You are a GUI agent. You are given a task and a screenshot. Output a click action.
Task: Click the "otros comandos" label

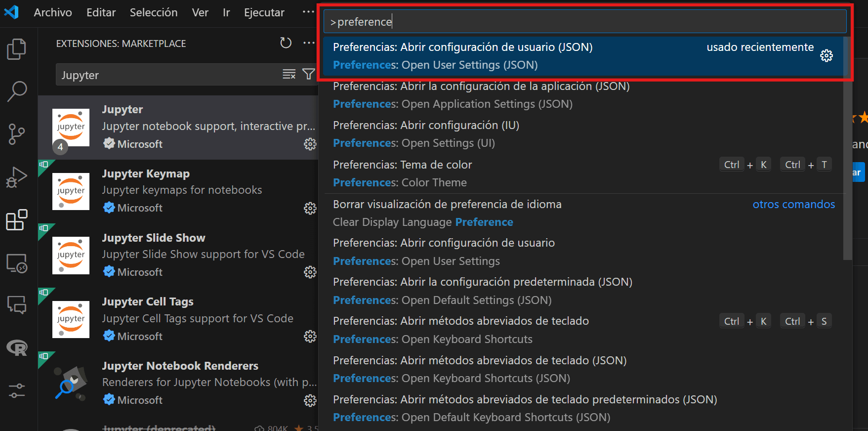[x=793, y=204]
